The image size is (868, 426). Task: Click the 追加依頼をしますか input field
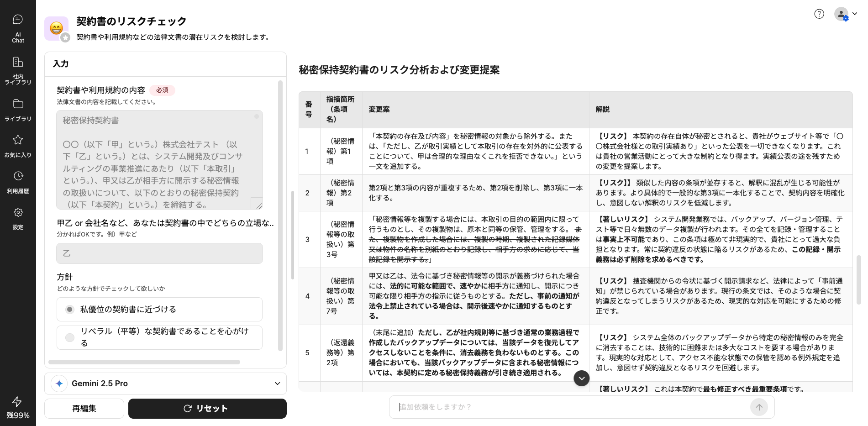point(571,407)
